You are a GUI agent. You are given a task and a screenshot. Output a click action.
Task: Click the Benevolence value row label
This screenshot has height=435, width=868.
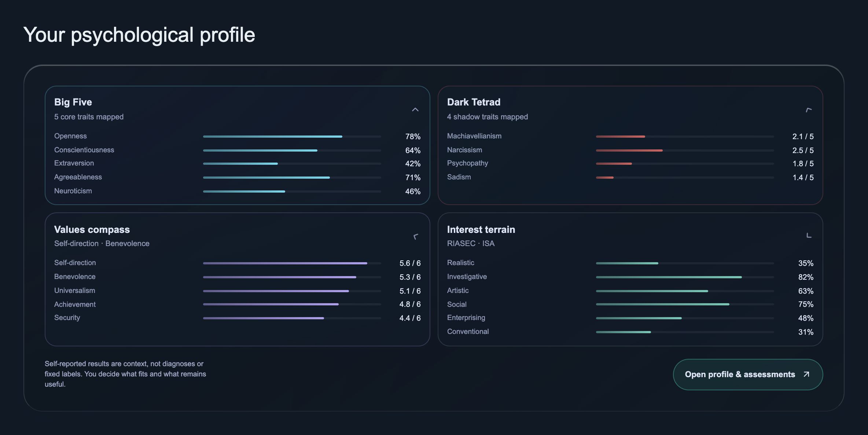75,276
